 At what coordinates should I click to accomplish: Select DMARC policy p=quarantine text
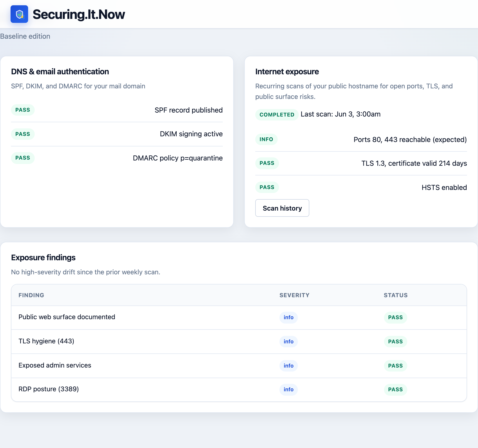178,158
